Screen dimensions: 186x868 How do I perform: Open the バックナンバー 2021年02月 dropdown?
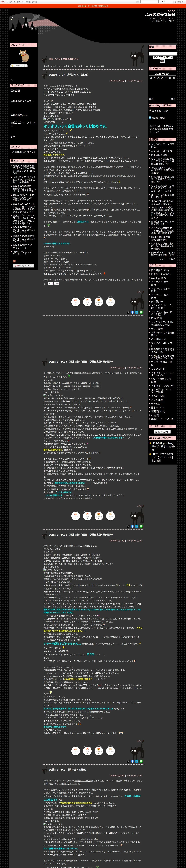tap(162, 432)
